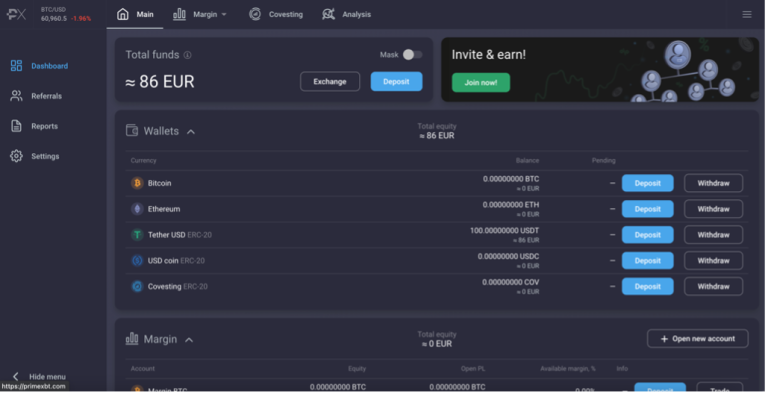Withdraw from the Tether USD wallet
Screen dimensions: 768x394
pyautogui.click(x=715, y=235)
